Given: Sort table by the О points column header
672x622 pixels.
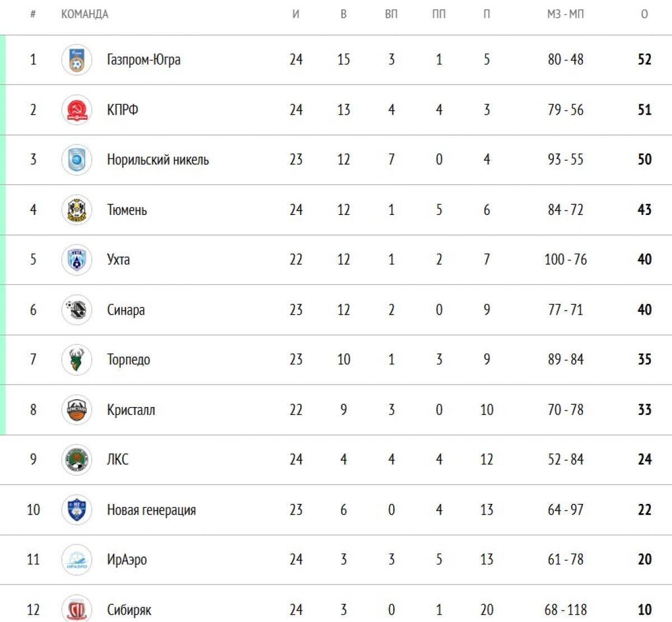Looking at the screenshot, I should 645,14.
